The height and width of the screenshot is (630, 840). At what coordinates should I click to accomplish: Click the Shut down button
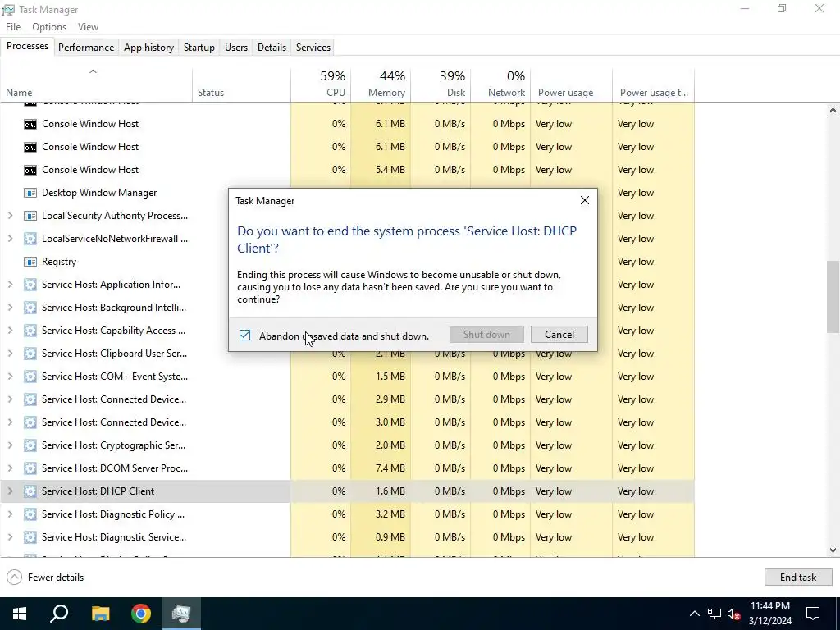(486, 335)
